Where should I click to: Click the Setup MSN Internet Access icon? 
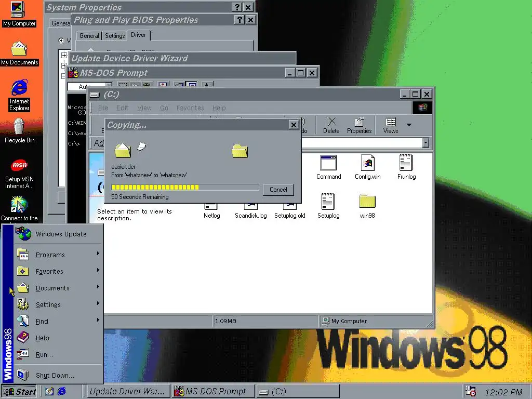[19, 174]
